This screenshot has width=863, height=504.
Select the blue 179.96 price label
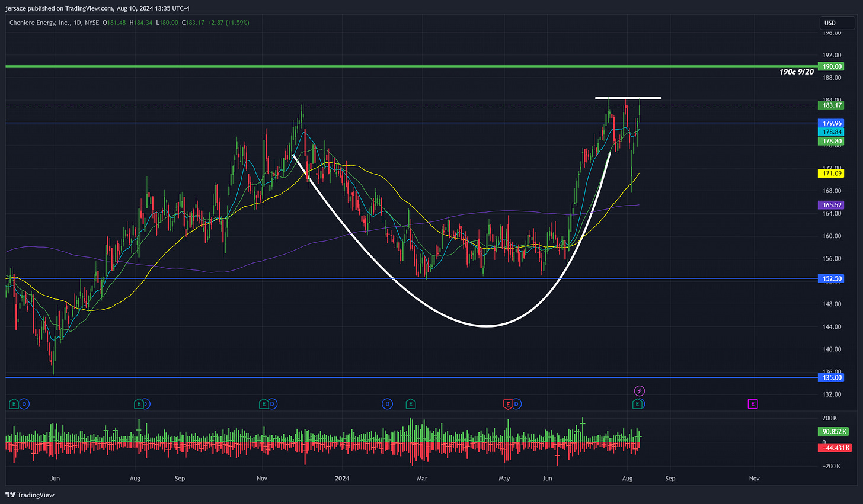(832, 123)
